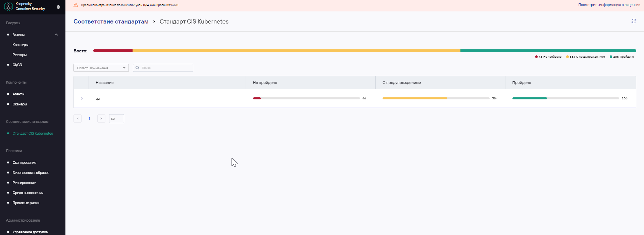The height and width of the screenshot is (235, 644).
Task: Click the red 46 Не пройдено legend dot
Action: 536,57
